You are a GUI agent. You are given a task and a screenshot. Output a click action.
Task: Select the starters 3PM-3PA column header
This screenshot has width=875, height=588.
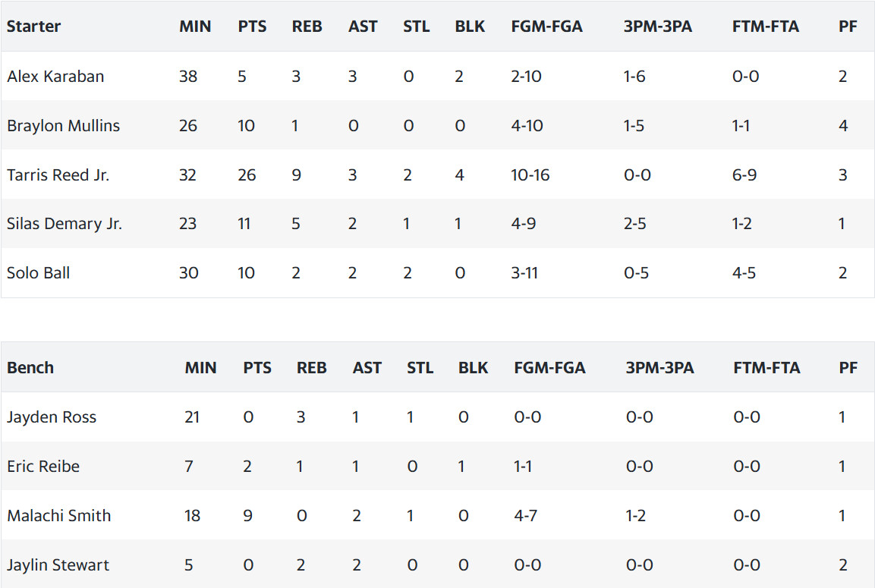[x=657, y=27]
